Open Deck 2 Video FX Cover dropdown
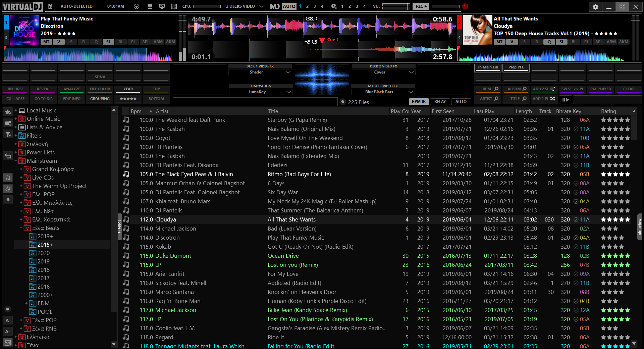The image size is (644, 349). pyautogui.click(x=383, y=72)
